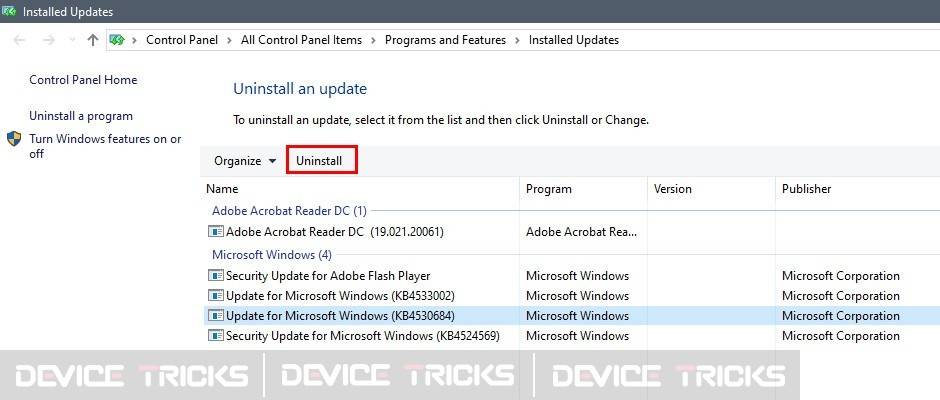The width and height of the screenshot is (940, 400).
Task: Expand chevron after Control Panel breadcrumb
Action: click(230, 40)
